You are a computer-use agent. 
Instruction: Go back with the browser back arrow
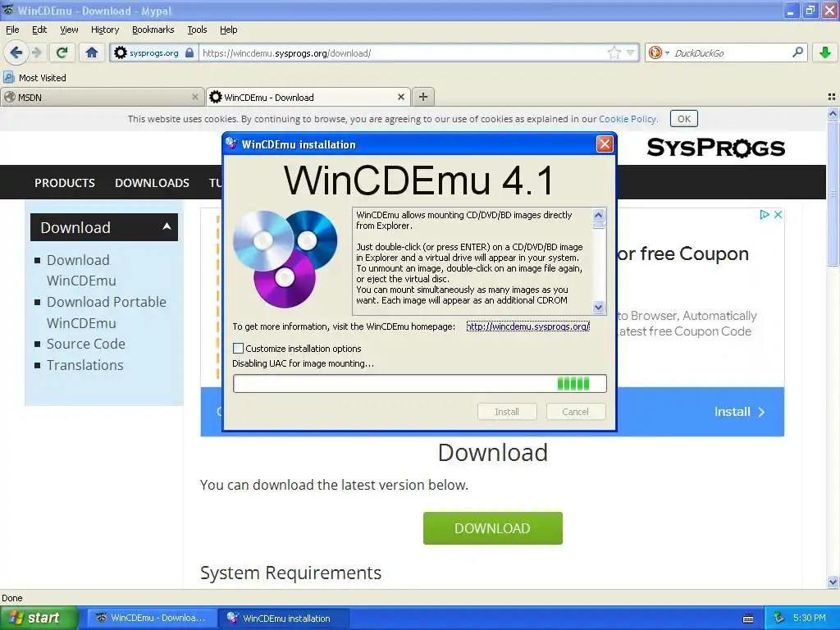[16, 52]
